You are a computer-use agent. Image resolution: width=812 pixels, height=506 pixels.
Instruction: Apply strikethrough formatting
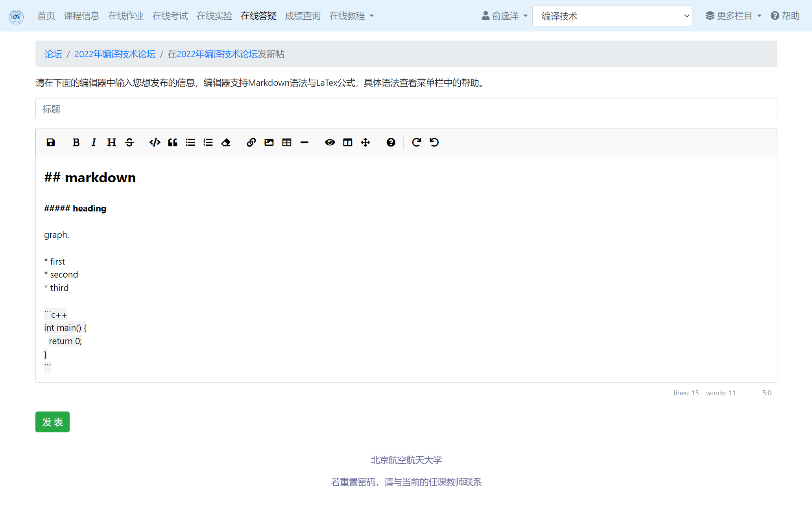pos(129,143)
